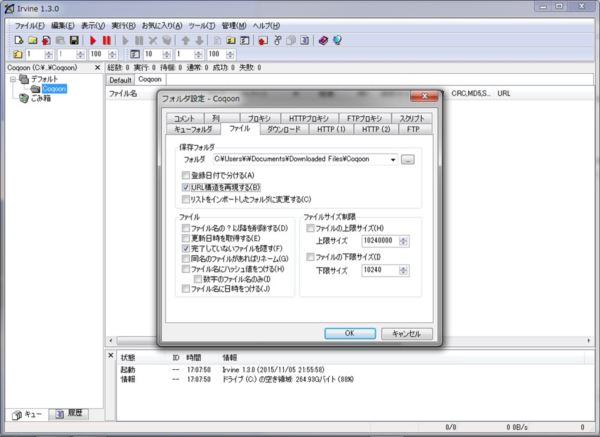The image size is (600, 437).
Task: Enable ファイルの上限サイズ(H) limit
Action: pos(310,228)
